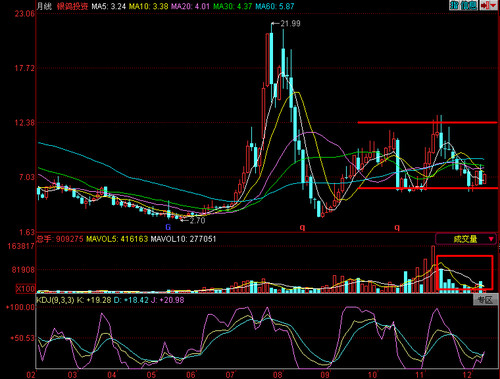This screenshot has width=500, height=379.
Task: Click the D: +18.42 value
Action: [131, 300]
